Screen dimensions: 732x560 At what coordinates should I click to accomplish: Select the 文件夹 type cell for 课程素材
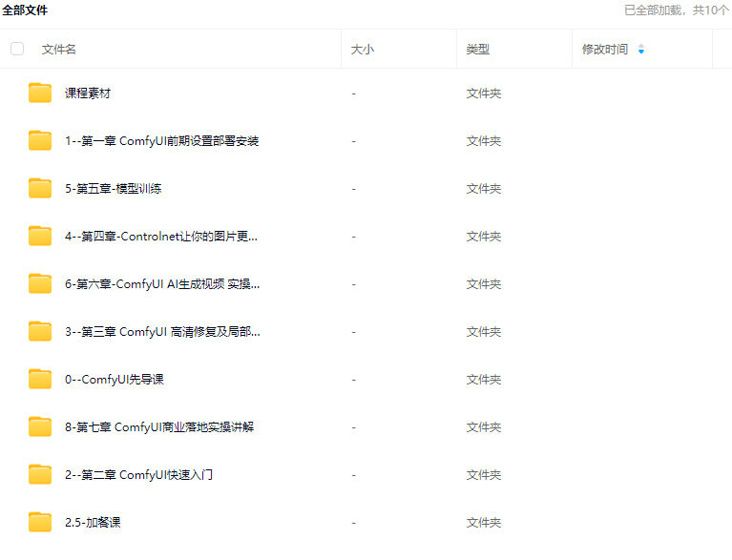[x=484, y=93]
